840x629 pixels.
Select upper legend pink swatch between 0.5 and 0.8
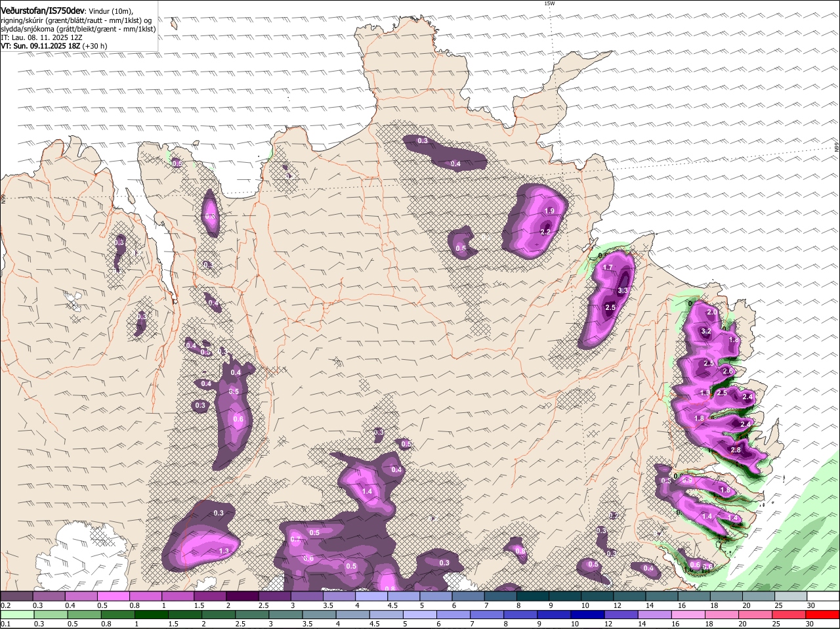click(113, 596)
